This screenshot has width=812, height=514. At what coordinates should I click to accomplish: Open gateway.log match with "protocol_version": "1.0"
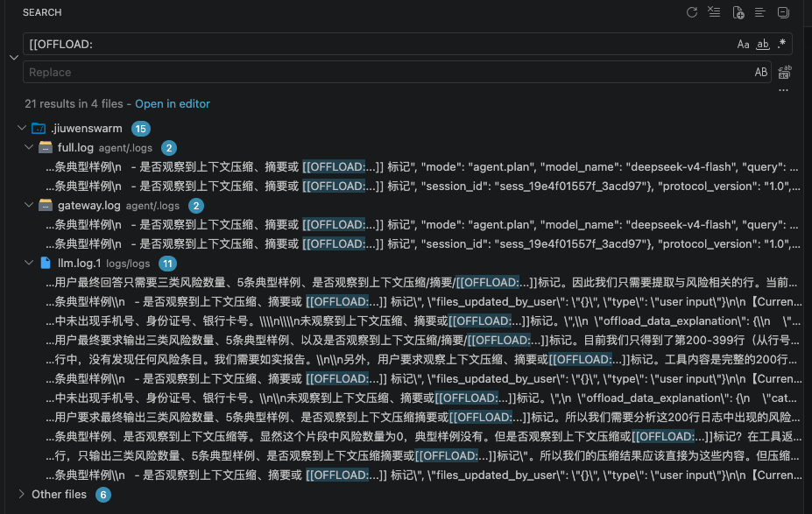pyautogui.click(x=422, y=243)
